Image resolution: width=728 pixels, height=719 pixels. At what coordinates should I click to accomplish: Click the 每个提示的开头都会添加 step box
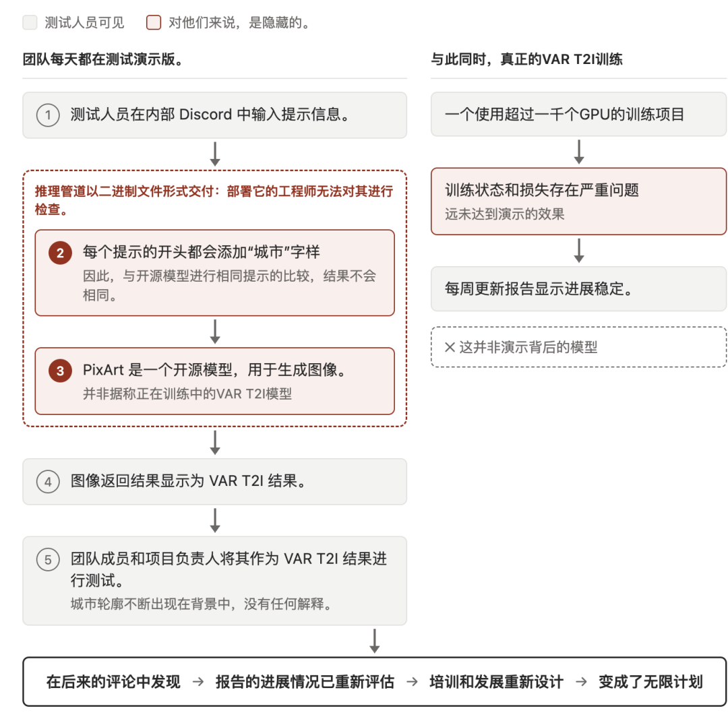coord(215,273)
